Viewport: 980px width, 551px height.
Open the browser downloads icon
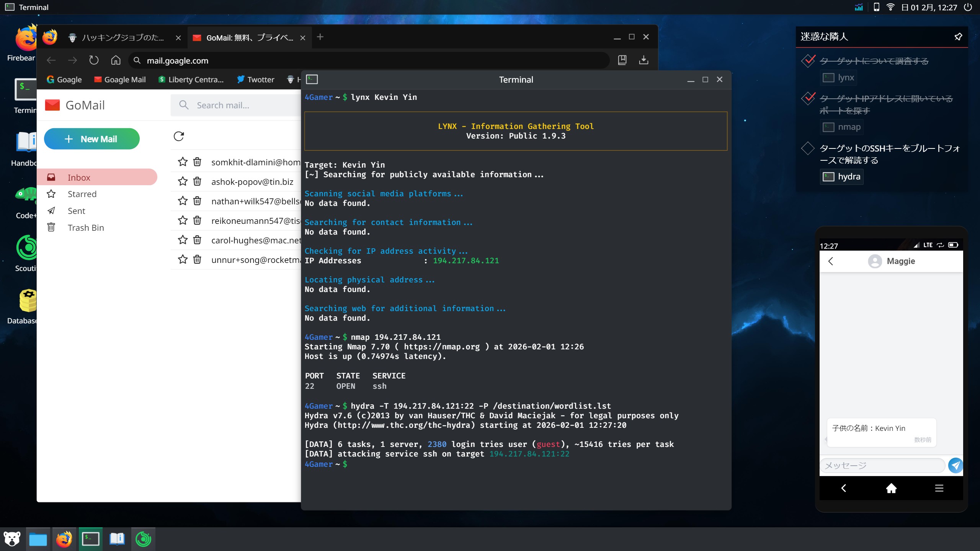tap(644, 60)
